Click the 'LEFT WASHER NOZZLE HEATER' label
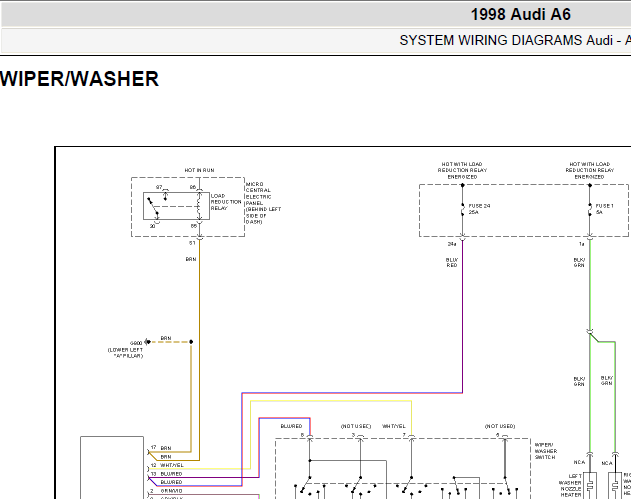The height and width of the screenshot is (499, 631). (570, 485)
